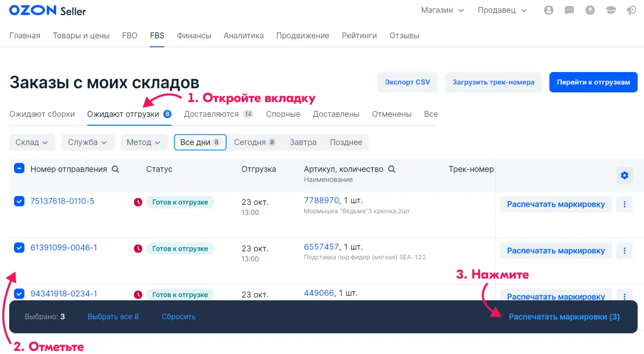The height and width of the screenshot is (354, 644).
Task: Click Экспорт CSV button
Action: pyautogui.click(x=407, y=82)
